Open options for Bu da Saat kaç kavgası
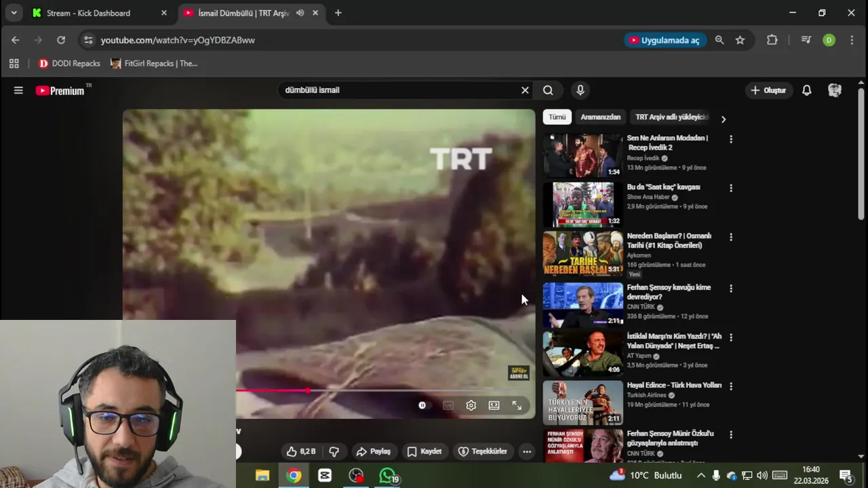The width and height of the screenshot is (868, 488). pos(730,188)
